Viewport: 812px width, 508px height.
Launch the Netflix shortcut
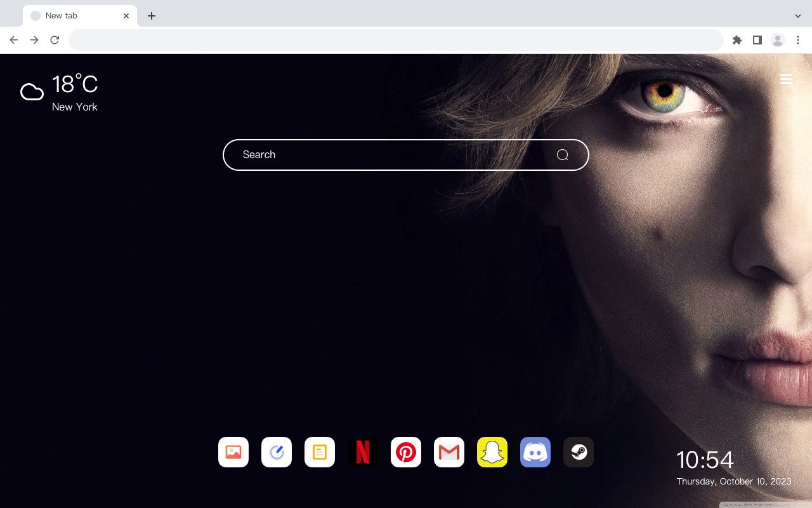(363, 452)
